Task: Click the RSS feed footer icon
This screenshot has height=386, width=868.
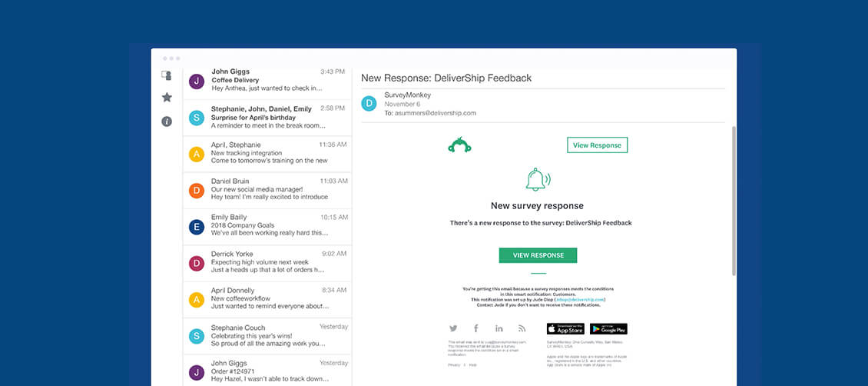Action: [x=522, y=328]
